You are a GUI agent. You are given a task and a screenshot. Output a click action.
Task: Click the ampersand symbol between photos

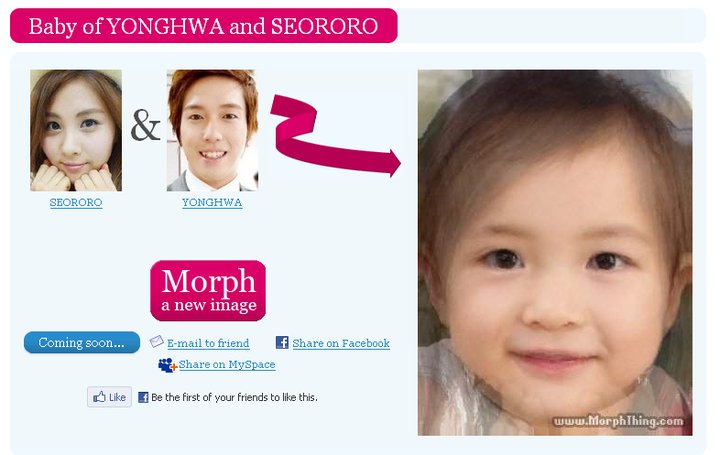[x=145, y=125]
